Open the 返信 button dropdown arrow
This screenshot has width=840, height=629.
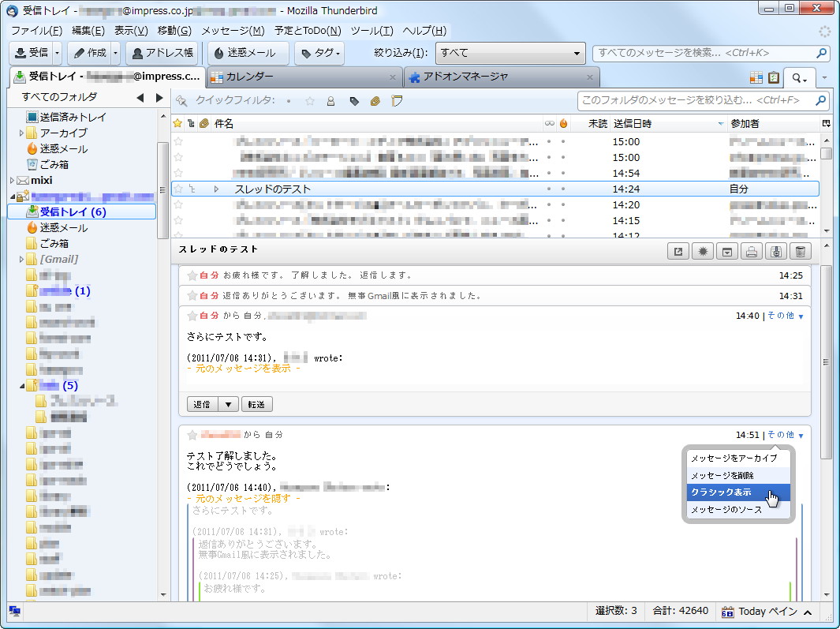227,403
